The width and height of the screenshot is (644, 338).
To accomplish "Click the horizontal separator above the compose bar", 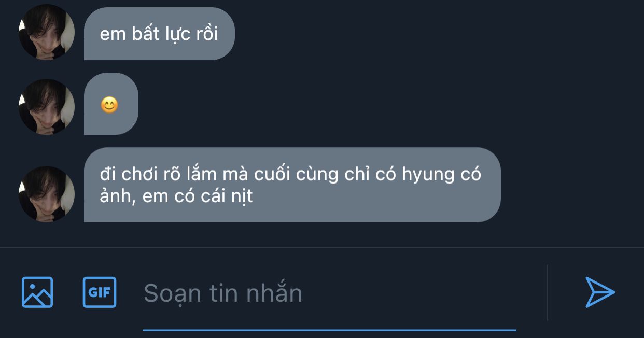I will (322, 247).
